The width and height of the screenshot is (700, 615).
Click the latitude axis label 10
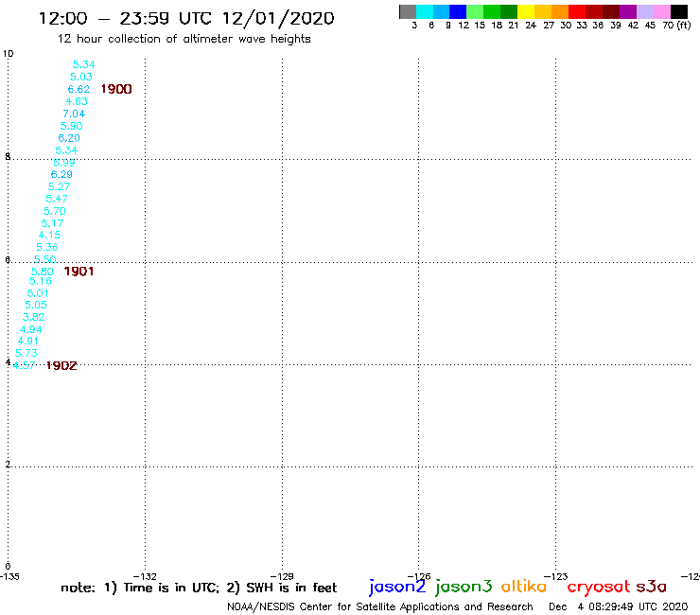coord(8,54)
